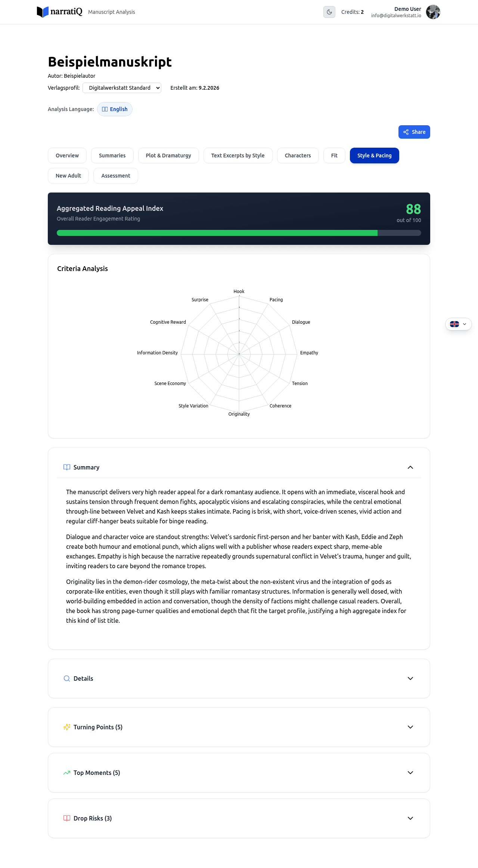Click the share icon inside the Share button
The height and width of the screenshot is (868, 478).
pos(406,132)
